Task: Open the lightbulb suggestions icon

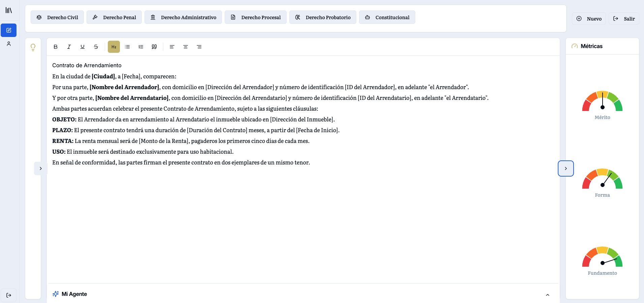Action: coord(33,47)
